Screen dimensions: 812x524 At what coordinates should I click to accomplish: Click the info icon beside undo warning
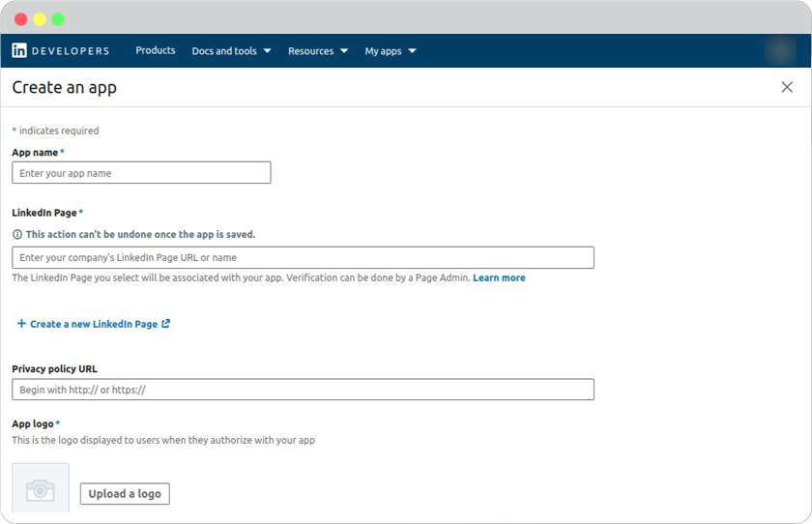coord(17,235)
